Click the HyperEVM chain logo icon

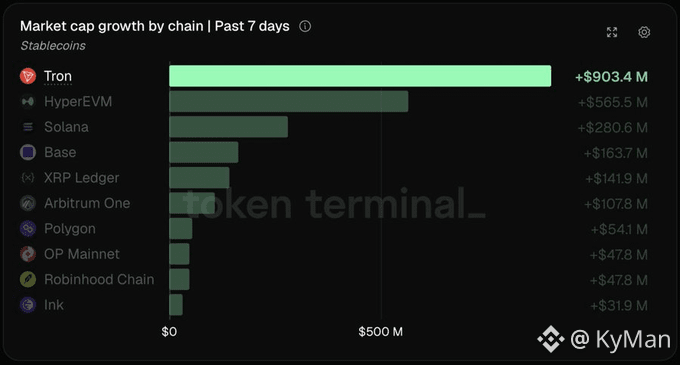click(x=28, y=101)
